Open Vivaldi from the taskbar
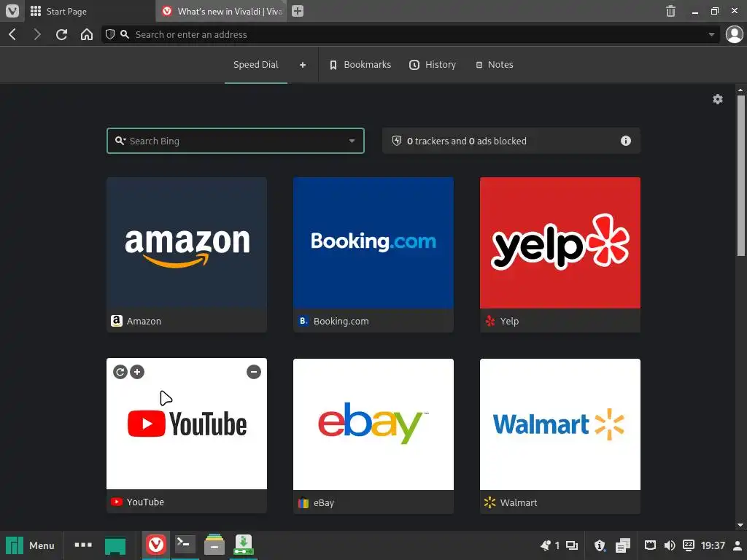Screen dimensions: 747x560 (x=156, y=545)
